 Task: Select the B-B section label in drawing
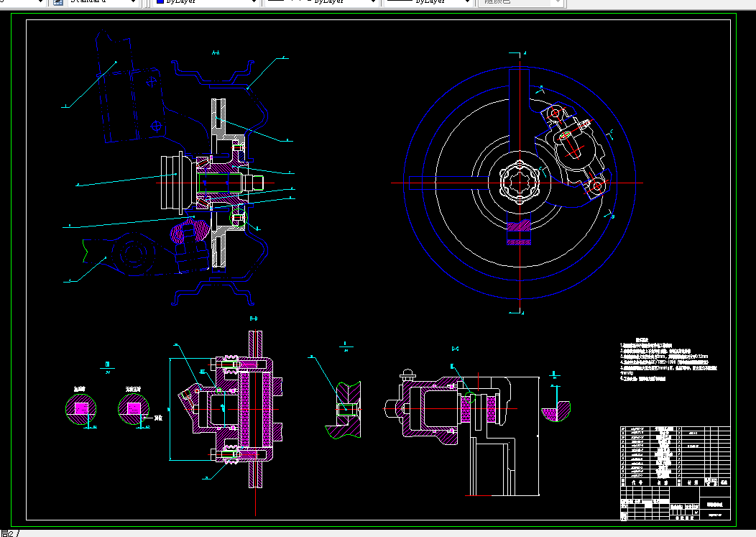pos(254,318)
